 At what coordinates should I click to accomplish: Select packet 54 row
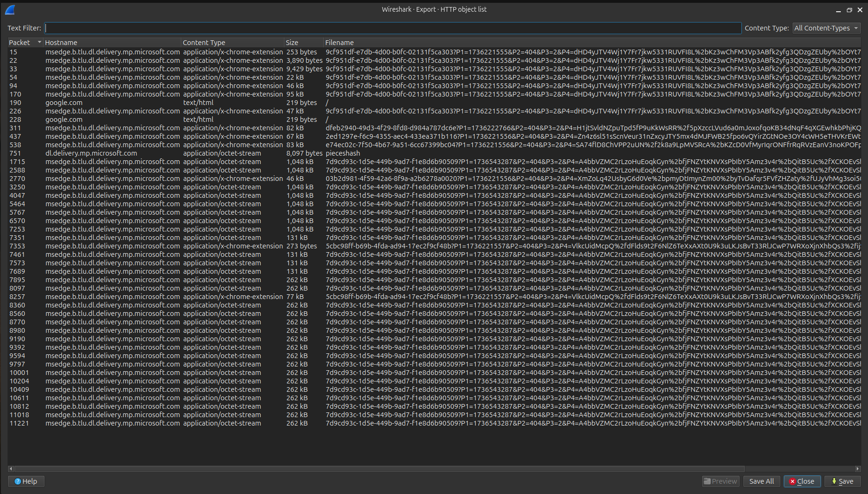click(434, 77)
